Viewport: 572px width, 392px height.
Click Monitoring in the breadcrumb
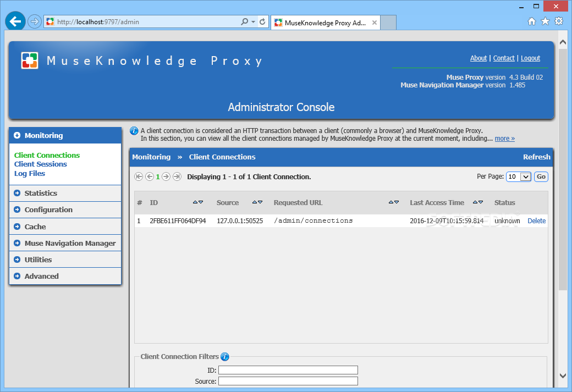[151, 157]
